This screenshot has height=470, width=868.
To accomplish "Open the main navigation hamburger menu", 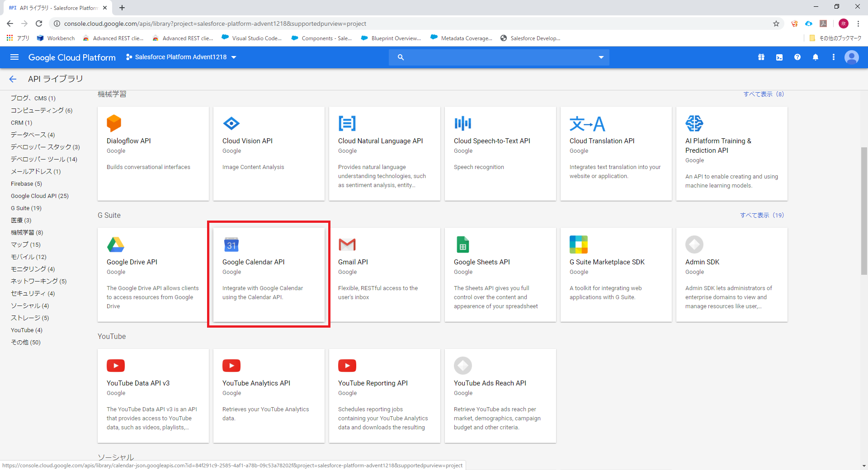I will [14, 57].
